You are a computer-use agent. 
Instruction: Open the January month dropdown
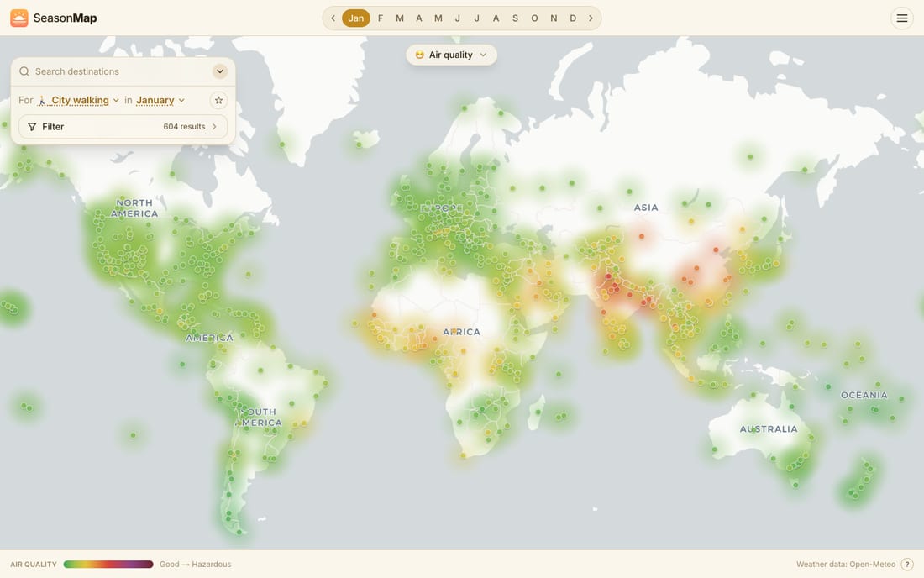(x=160, y=100)
